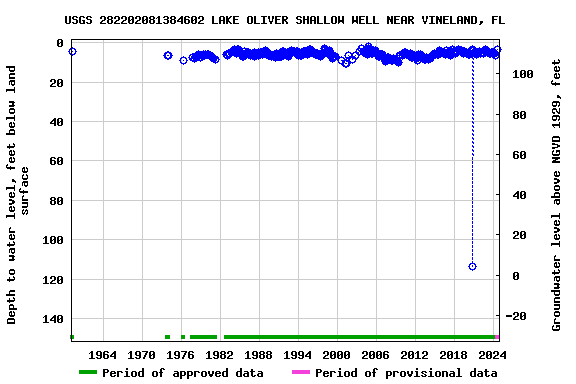Click x-axis year label 2012
This screenshot has height=384, width=576.
(x=414, y=355)
